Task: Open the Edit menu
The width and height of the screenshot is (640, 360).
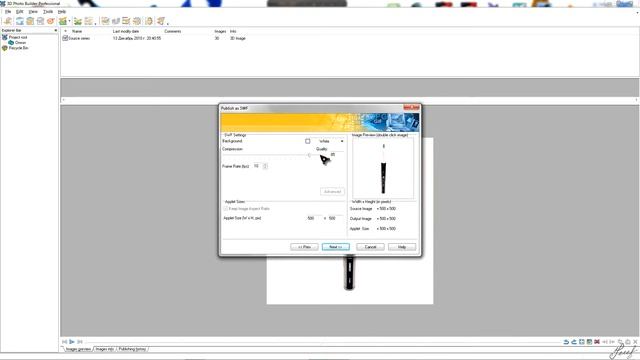Action: (20, 12)
